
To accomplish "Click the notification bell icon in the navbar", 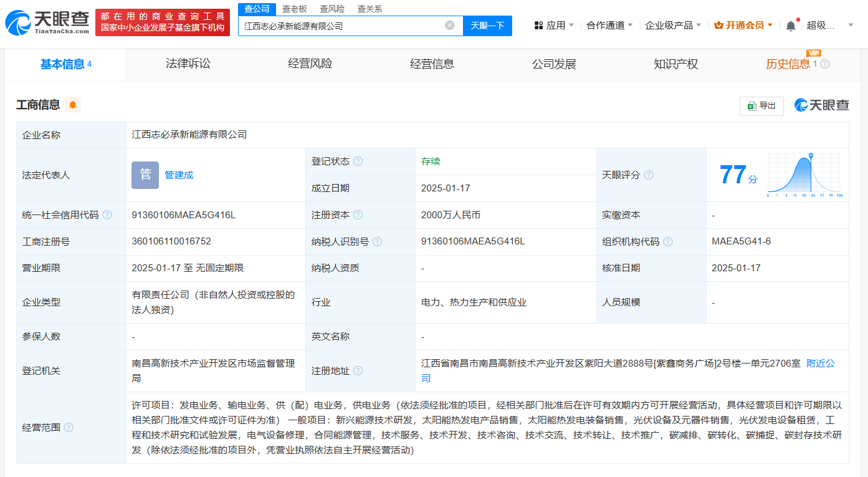I will pyautogui.click(x=790, y=25).
